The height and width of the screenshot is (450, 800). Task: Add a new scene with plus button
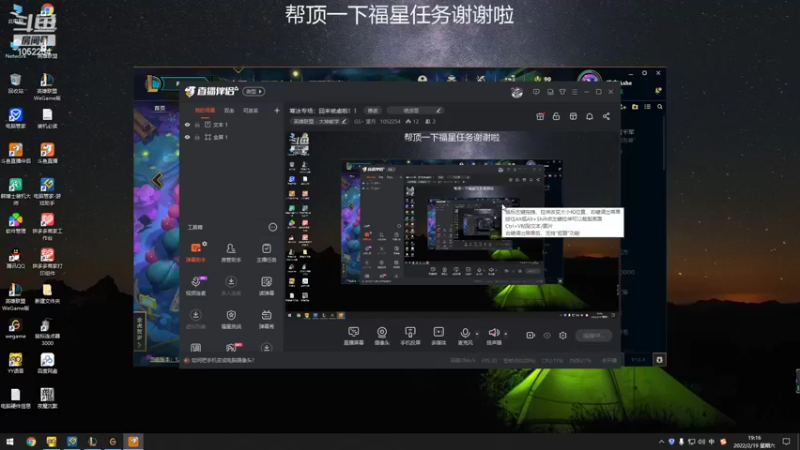click(277, 110)
